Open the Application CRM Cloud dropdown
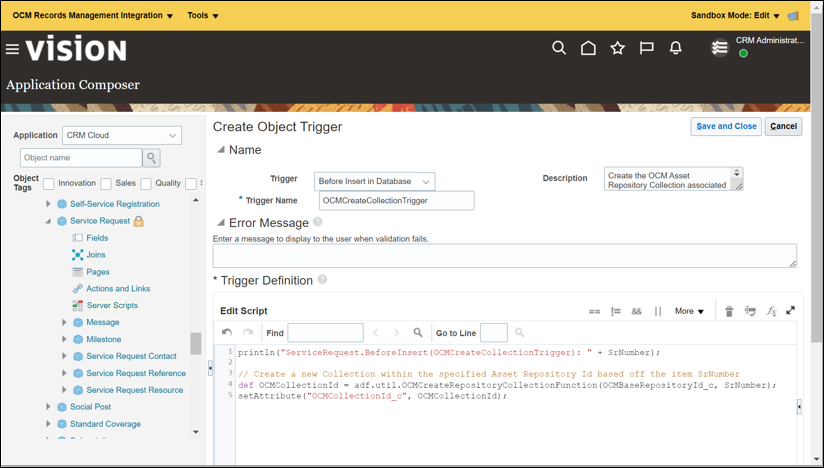The image size is (824, 468). tap(122, 136)
